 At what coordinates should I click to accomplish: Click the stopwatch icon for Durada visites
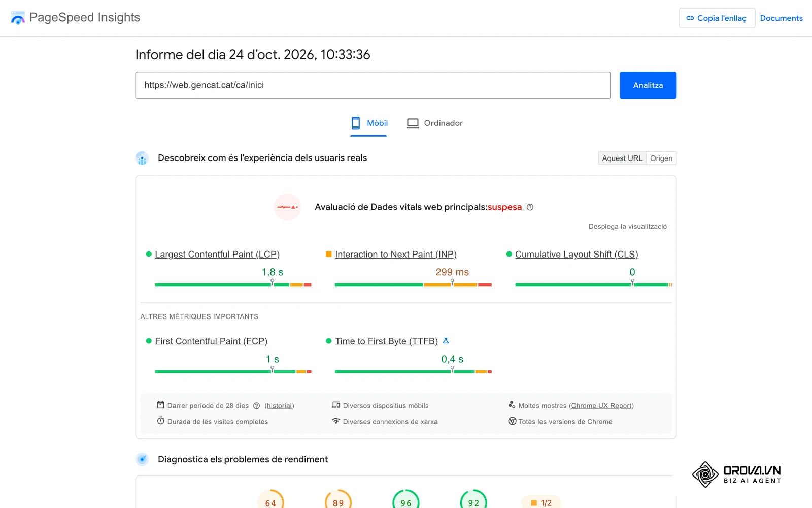[x=160, y=421]
